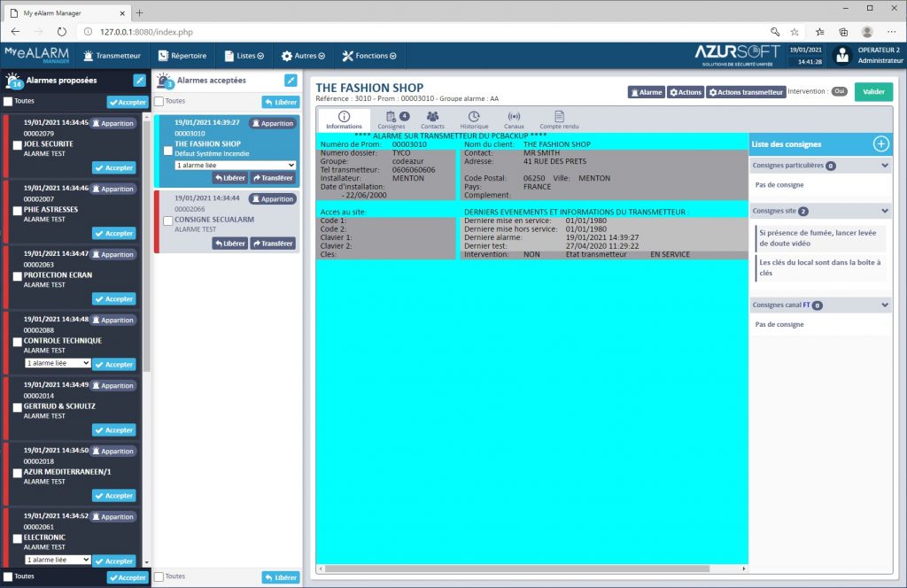Click the pin icon beside Alarmes acceptées
Image resolution: width=907 pixels, height=588 pixels.
[291, 81]
